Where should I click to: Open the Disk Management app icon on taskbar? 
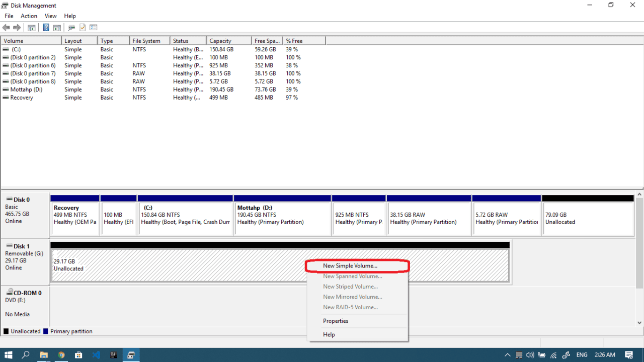tap(131, 355)
